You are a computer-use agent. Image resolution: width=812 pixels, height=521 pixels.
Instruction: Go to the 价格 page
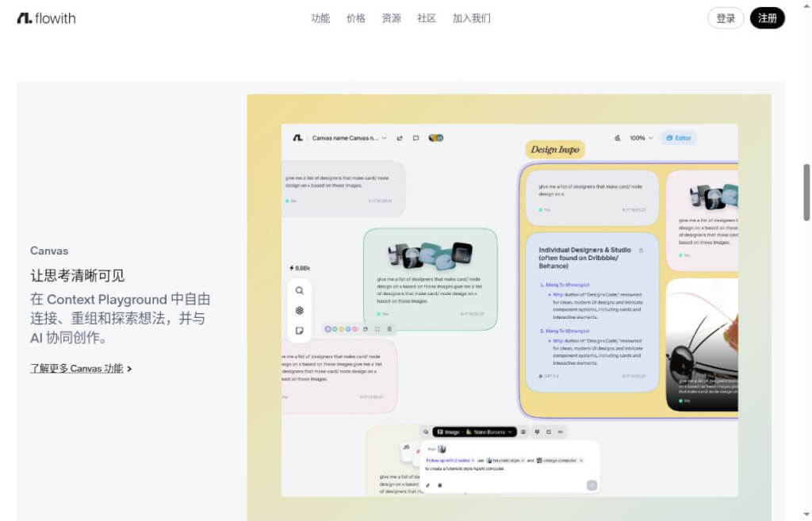356,18
